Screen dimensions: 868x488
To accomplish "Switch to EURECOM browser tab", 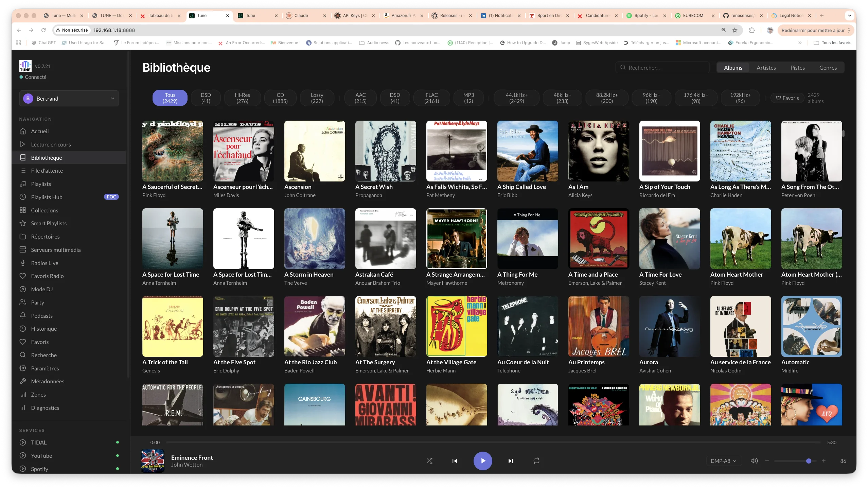I will click(x=695, y=16).
